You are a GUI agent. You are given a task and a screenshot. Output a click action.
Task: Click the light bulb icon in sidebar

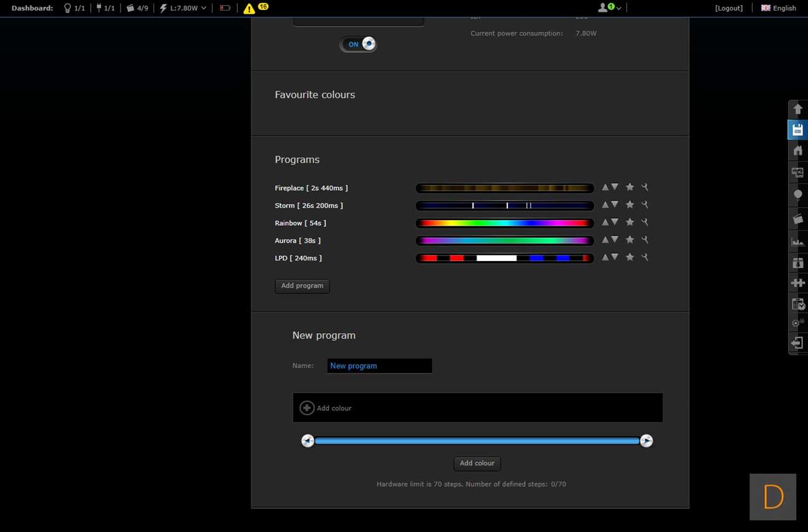point(797,195)
